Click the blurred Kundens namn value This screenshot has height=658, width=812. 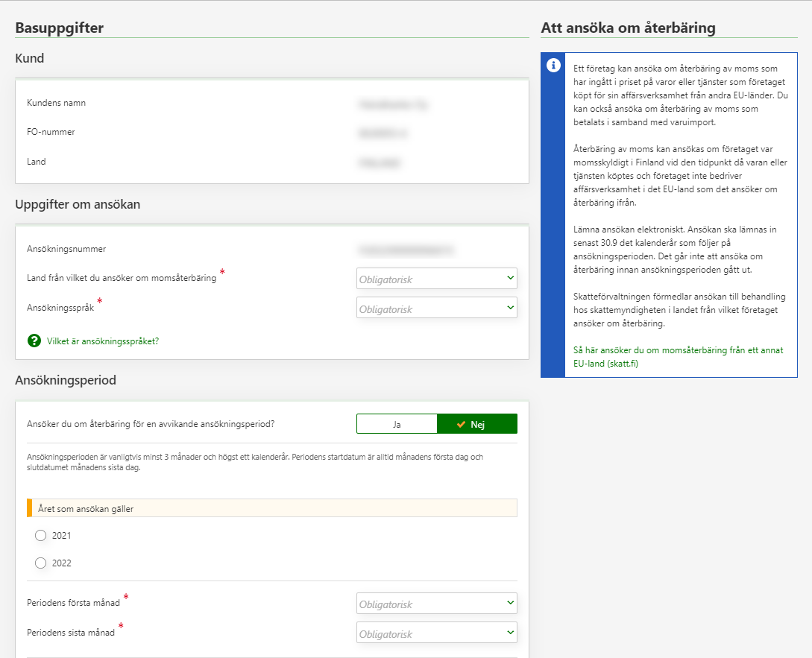click(394, 104)
